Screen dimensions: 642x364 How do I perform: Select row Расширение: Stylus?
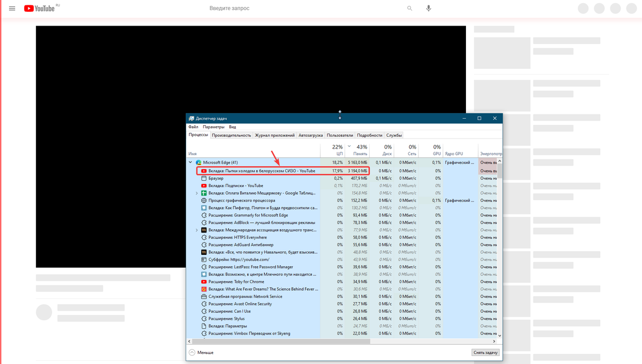pos(342,319)
